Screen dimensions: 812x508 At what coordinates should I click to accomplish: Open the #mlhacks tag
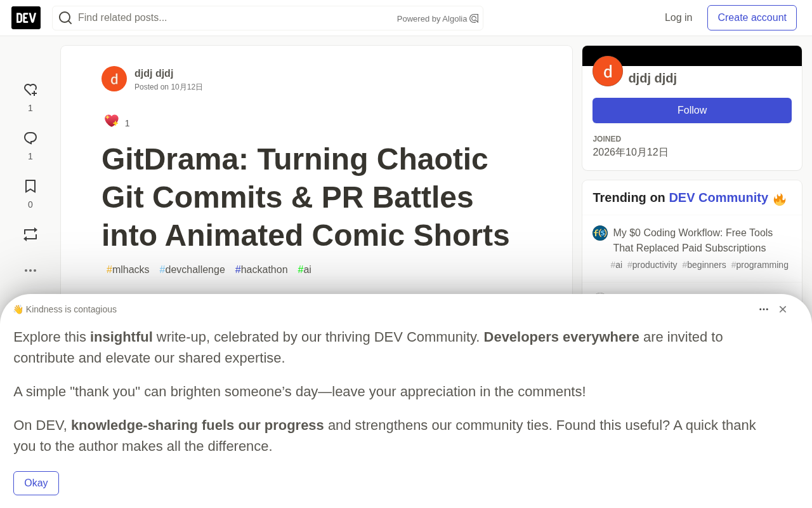tap(128, 270)
